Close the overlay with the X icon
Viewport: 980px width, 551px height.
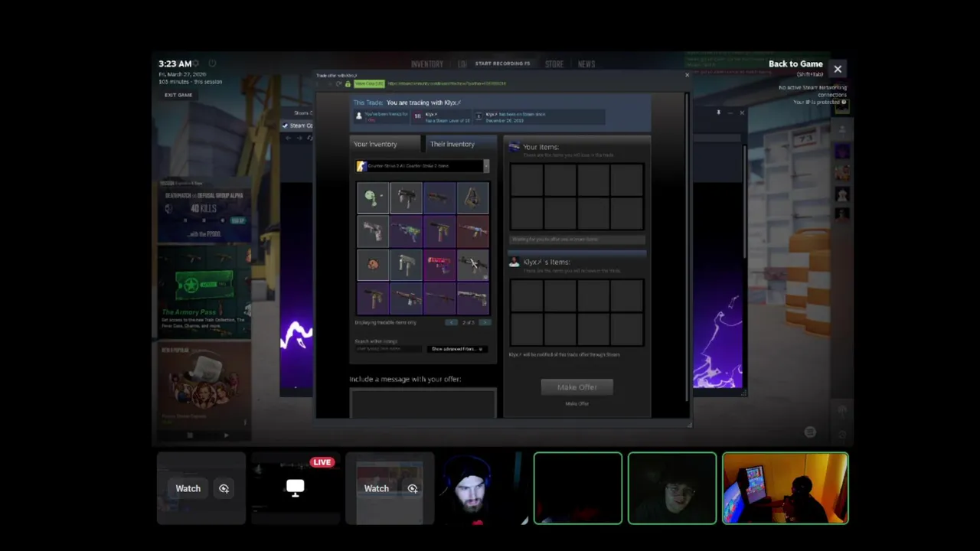838,69
